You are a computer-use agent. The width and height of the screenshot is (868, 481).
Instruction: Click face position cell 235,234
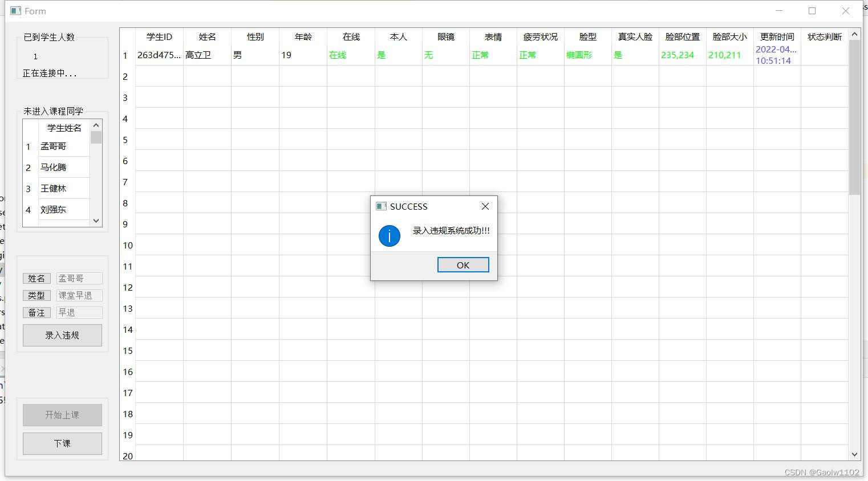click(x=682, y=55)
